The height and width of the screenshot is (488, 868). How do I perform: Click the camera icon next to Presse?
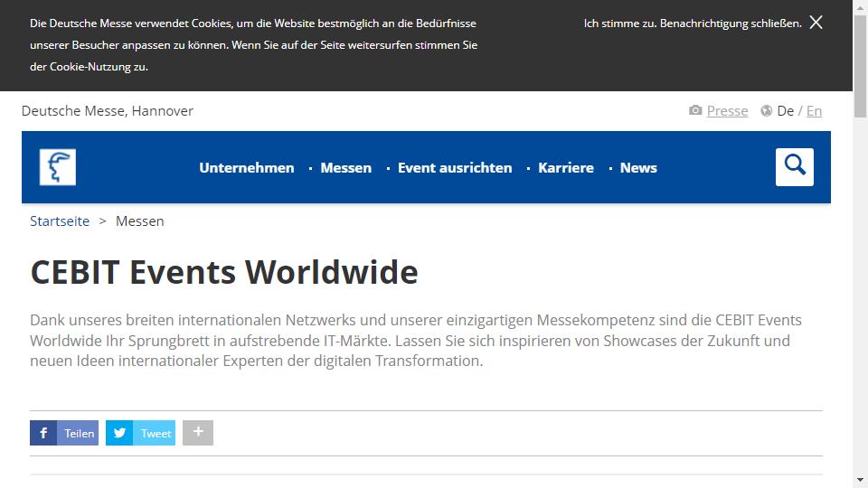695,110
